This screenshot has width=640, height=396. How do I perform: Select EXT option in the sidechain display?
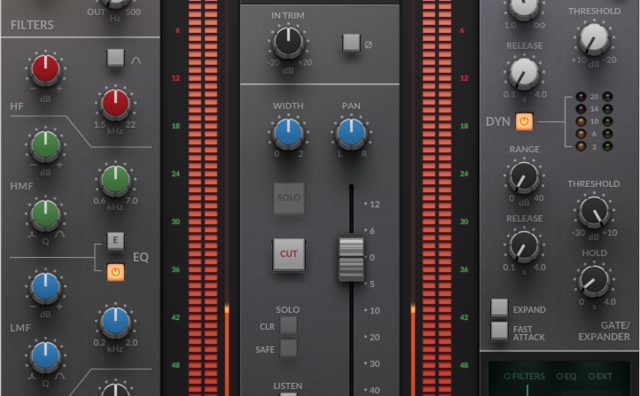600,376
